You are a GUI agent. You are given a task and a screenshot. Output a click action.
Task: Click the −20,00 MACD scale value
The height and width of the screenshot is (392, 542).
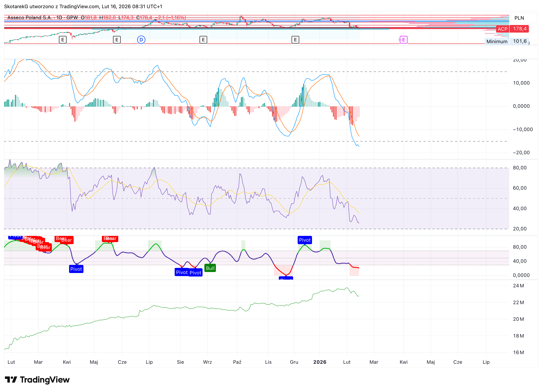pos(521,153)
